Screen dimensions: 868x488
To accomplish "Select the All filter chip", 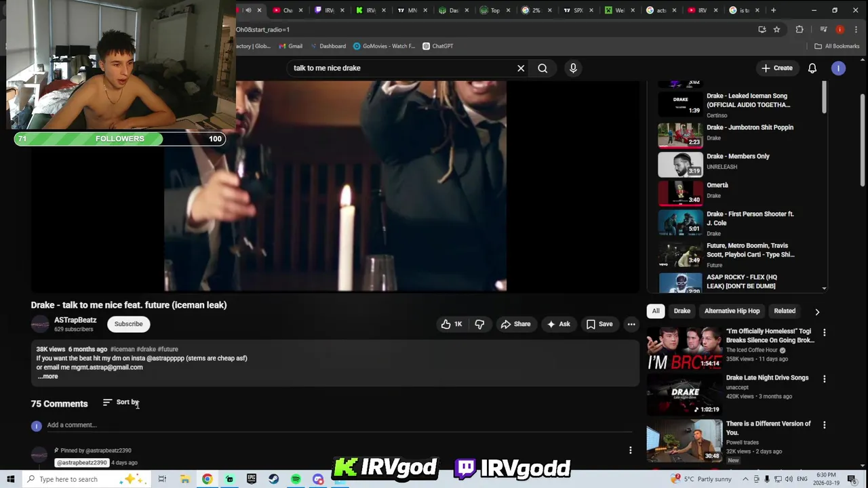I will pyautogui.click(x=656, y=311).
